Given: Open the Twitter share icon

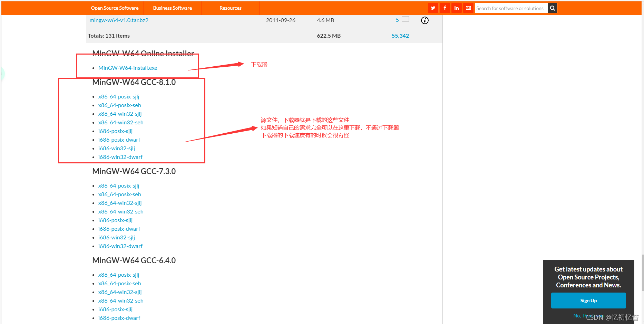Looking at the screenshot, I should click(433, 8).
